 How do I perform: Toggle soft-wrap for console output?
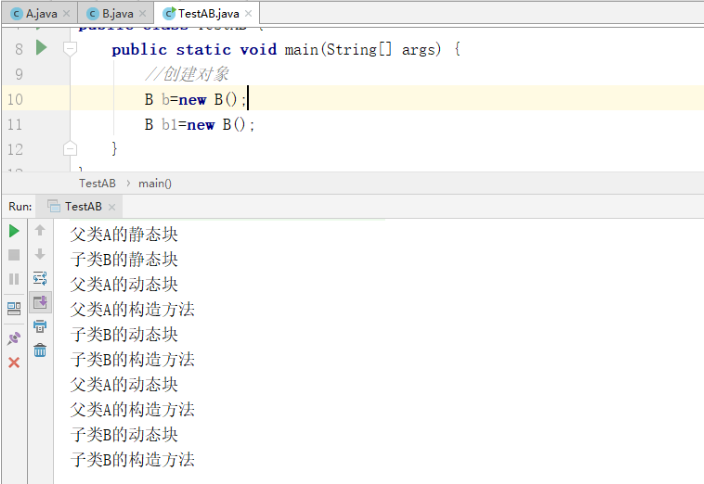tap(40, 278)
